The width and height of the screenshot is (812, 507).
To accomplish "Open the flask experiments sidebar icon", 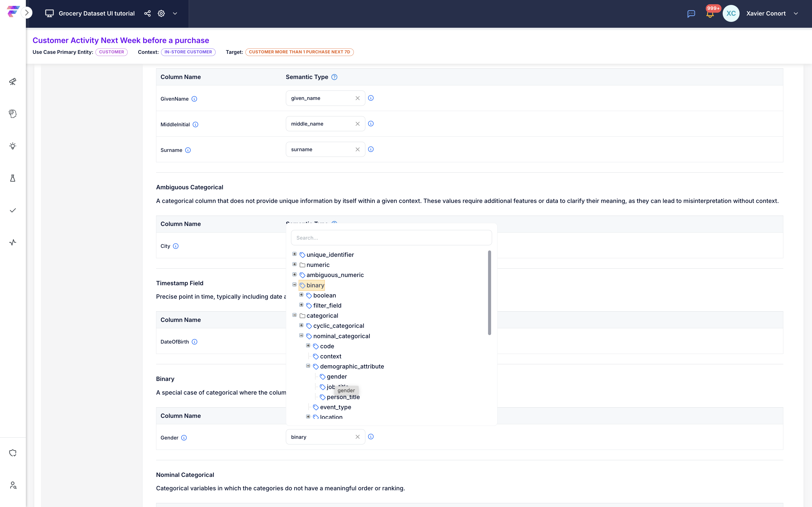I will click(x=13, y=178).
